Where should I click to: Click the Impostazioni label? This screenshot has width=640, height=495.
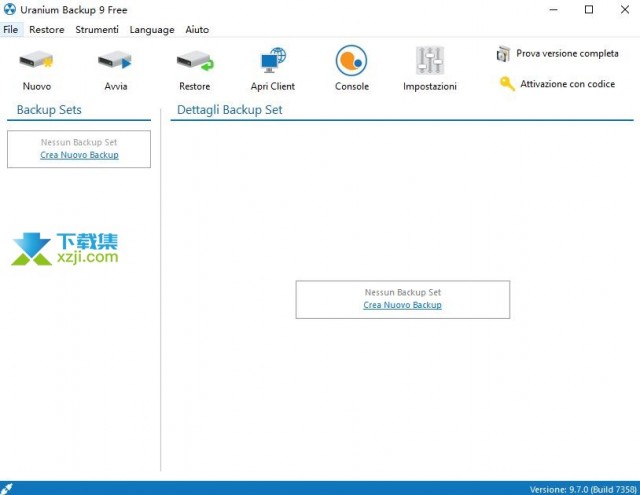click(430, 86)
